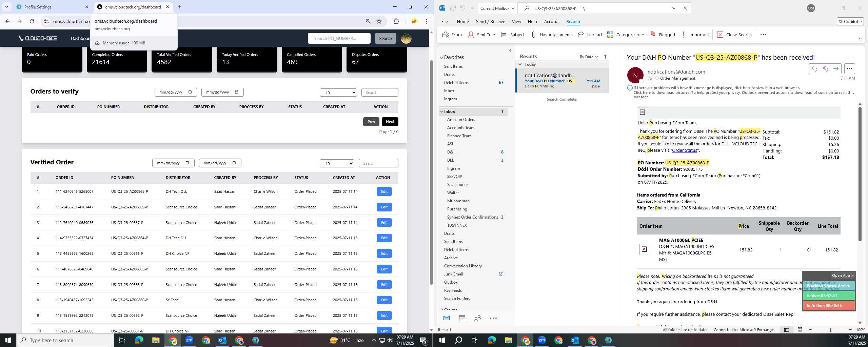Open the Categorized dropdown
The height and width of the screenshot is (347, 868).
coord(626,35)
